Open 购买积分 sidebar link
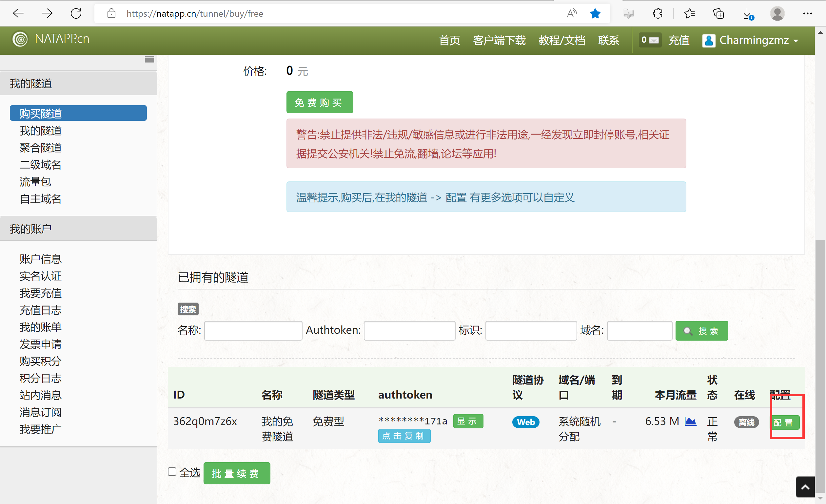826x504 pixels. pos(41,361)
